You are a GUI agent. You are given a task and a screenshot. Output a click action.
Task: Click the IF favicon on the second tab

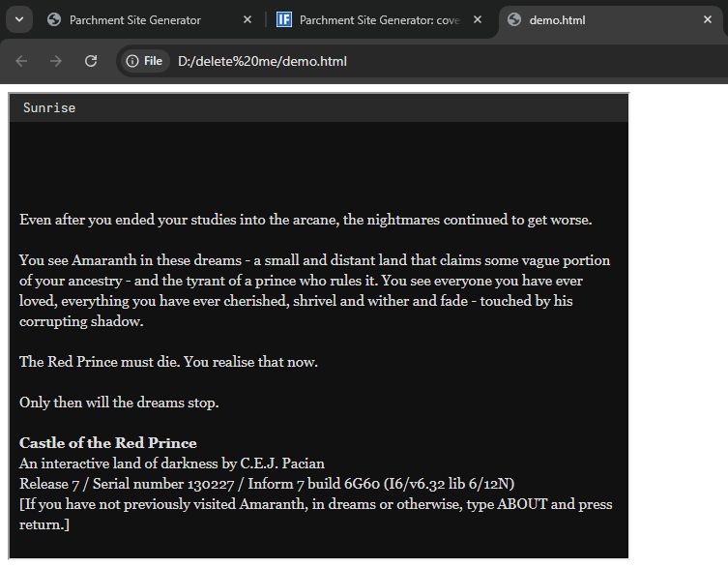[284, 19]
